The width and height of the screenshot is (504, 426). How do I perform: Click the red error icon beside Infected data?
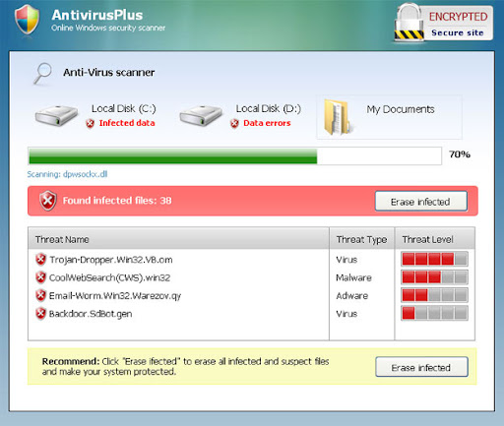(91, 123)
